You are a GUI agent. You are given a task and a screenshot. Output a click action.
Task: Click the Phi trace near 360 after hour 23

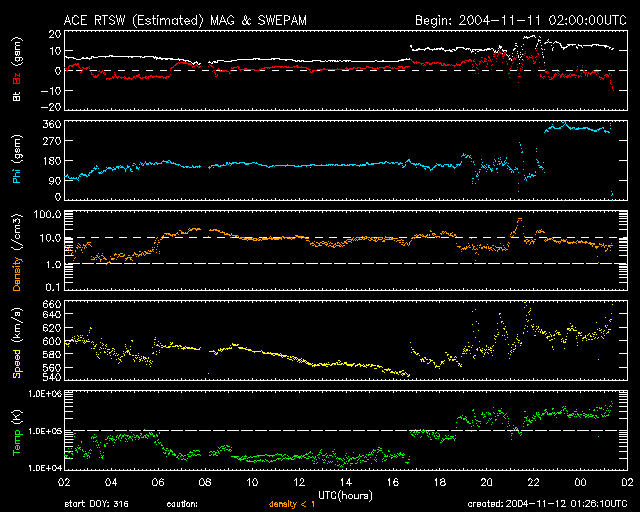pyautogui.click(x=578, y=128)
